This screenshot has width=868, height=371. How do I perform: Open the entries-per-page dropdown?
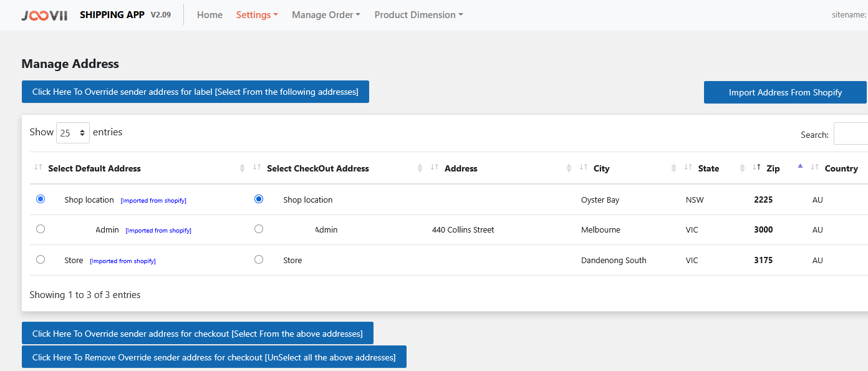pyautogui.click(x=72, y=133)
